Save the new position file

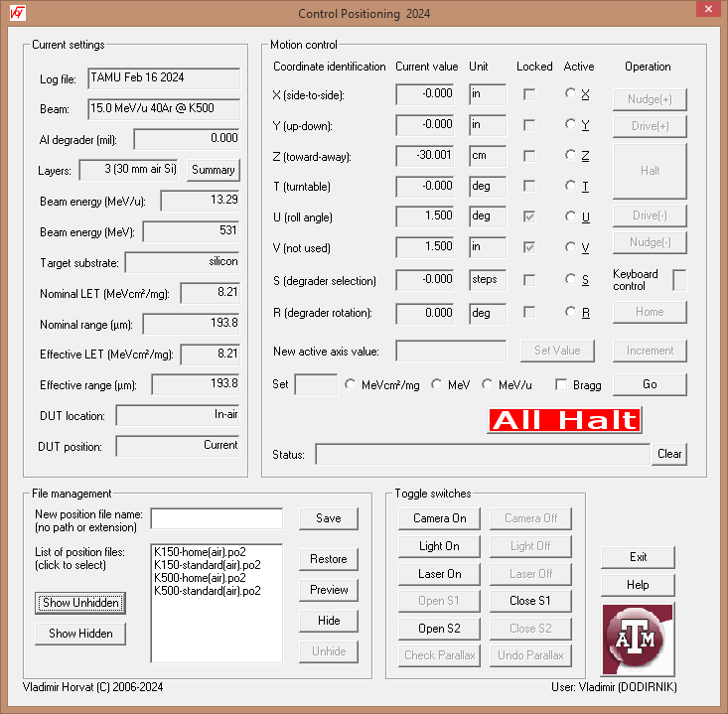(x=329, y=518)
